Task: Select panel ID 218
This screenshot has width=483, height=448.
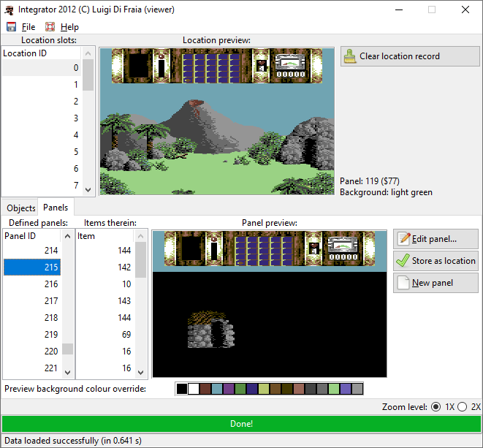Action: (x=32, y=317)
